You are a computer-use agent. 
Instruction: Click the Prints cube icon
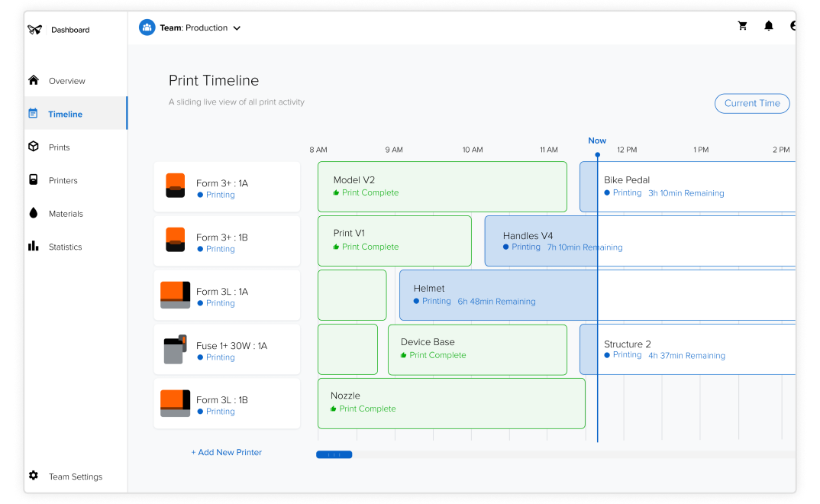pyautogui.click(x=34, y=147)
